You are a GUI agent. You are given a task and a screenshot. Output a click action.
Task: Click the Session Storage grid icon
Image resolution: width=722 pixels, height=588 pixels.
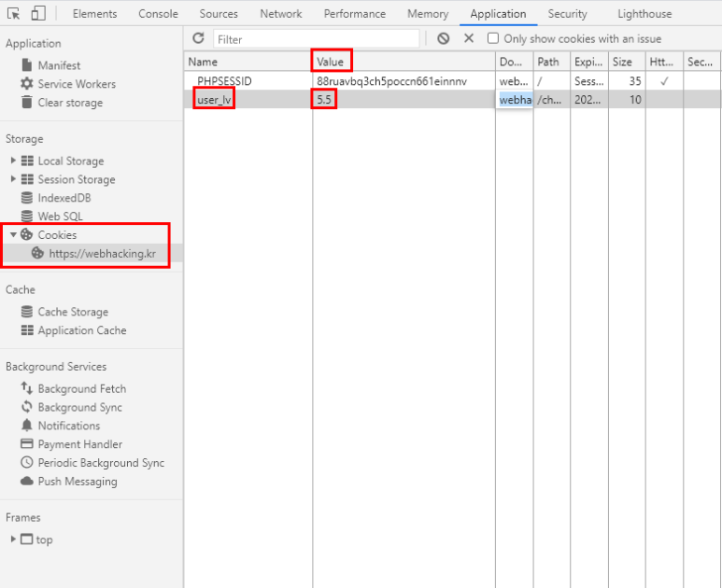point(27,179)
